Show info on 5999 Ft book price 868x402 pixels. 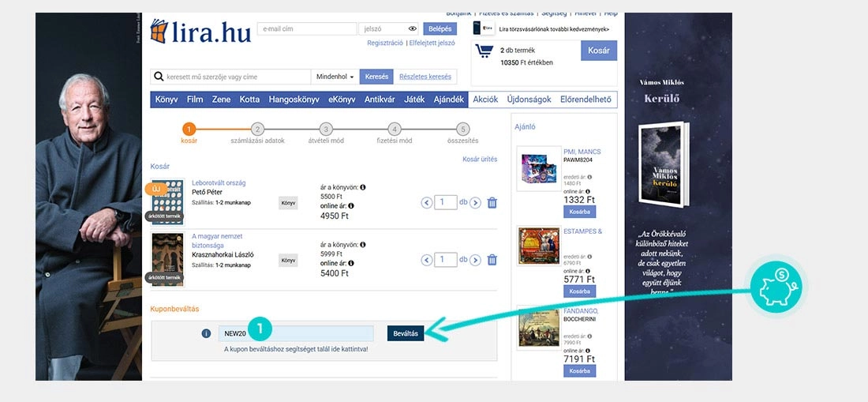[x=363, y=244]
